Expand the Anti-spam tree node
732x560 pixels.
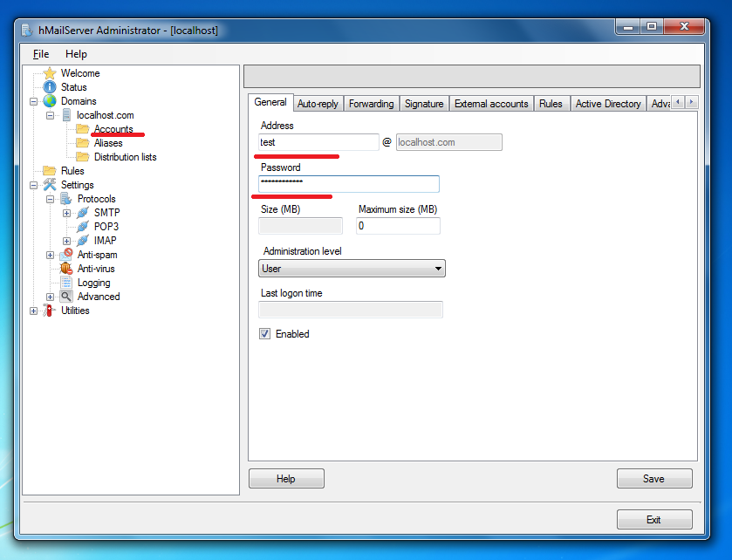click(x=50, y=255)
